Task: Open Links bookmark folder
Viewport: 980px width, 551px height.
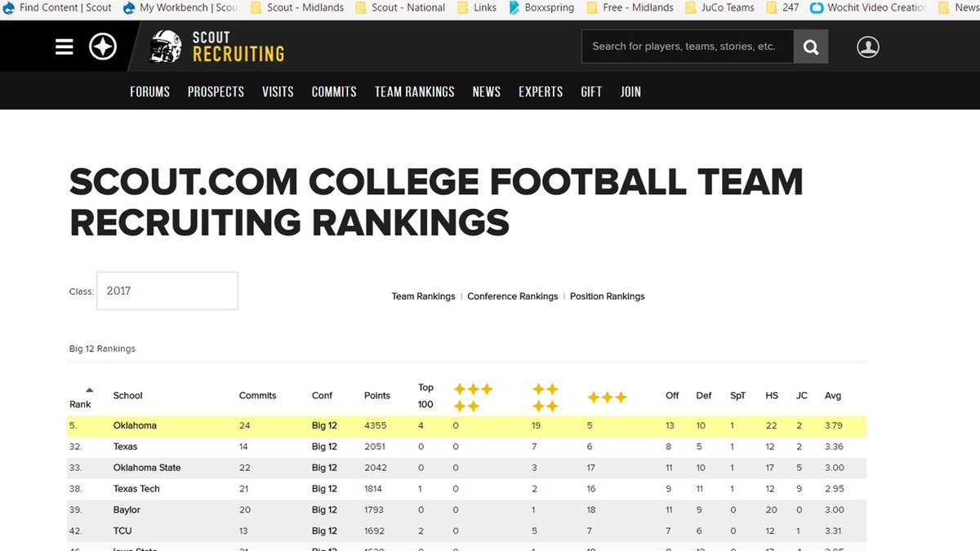Action: coord(476,7)
